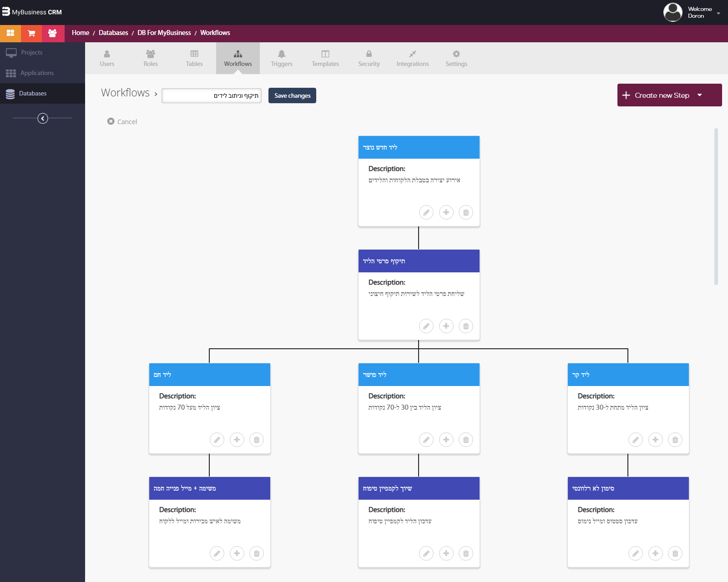Click the orange grid dashboard icon

click(x=10, y=33)
